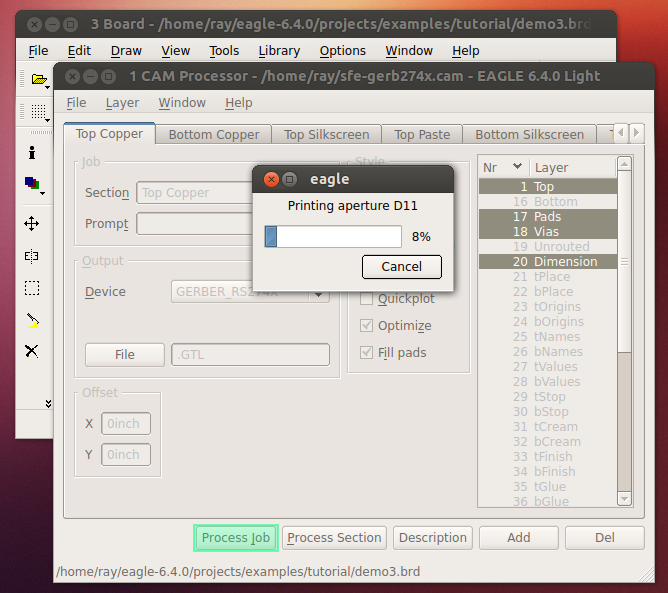Screen dimensions: 668x593
Task: Open File menu in CAM Processor
Action: coord(76,103)
